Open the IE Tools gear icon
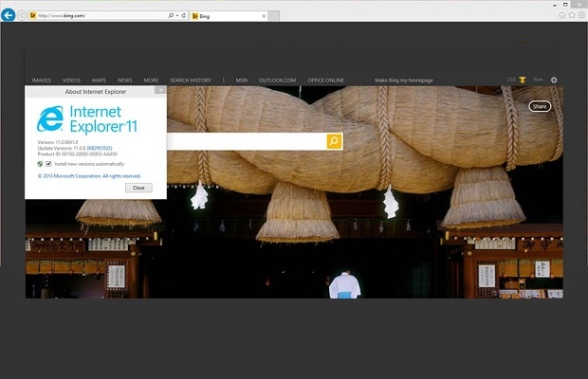Viewport: 588px width, 379px height. [581, 16]
